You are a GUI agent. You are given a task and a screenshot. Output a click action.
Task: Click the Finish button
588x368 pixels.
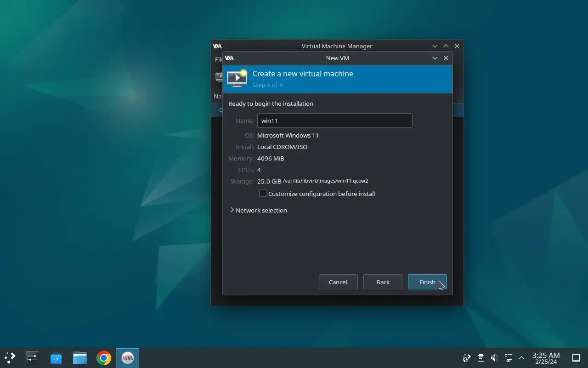click(x=427, y=282)
